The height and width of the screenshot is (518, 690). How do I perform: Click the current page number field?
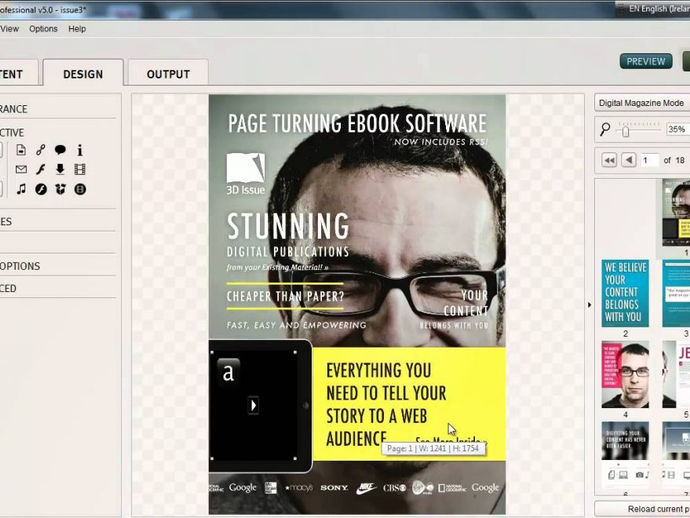pos(649,160)
